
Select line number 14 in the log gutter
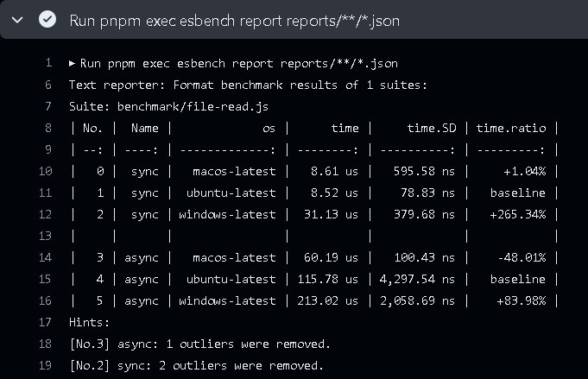(46, 257)
